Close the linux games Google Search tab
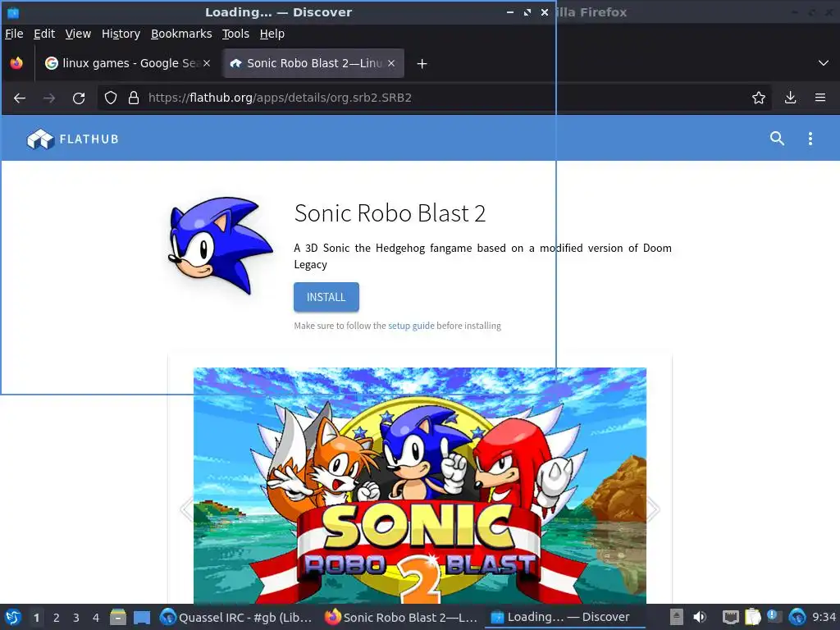The width and height of the screenshot is (840, 630). coord(206,63)
